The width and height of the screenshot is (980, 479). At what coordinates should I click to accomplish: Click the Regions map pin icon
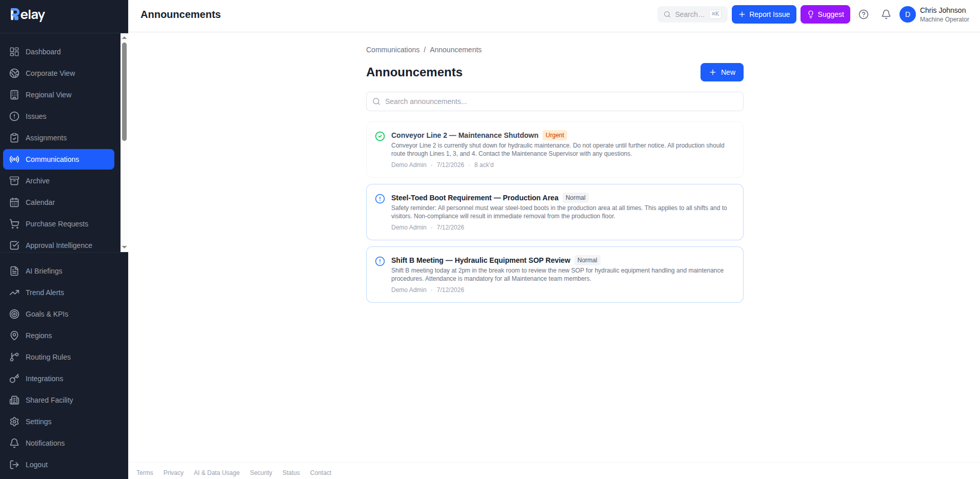coord(14,336)
